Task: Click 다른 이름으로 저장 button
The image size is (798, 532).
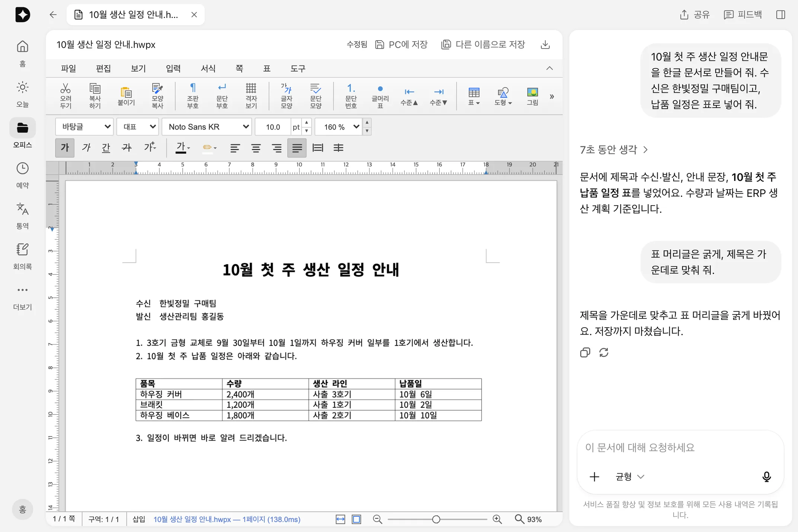Action: tap(483, 45)
